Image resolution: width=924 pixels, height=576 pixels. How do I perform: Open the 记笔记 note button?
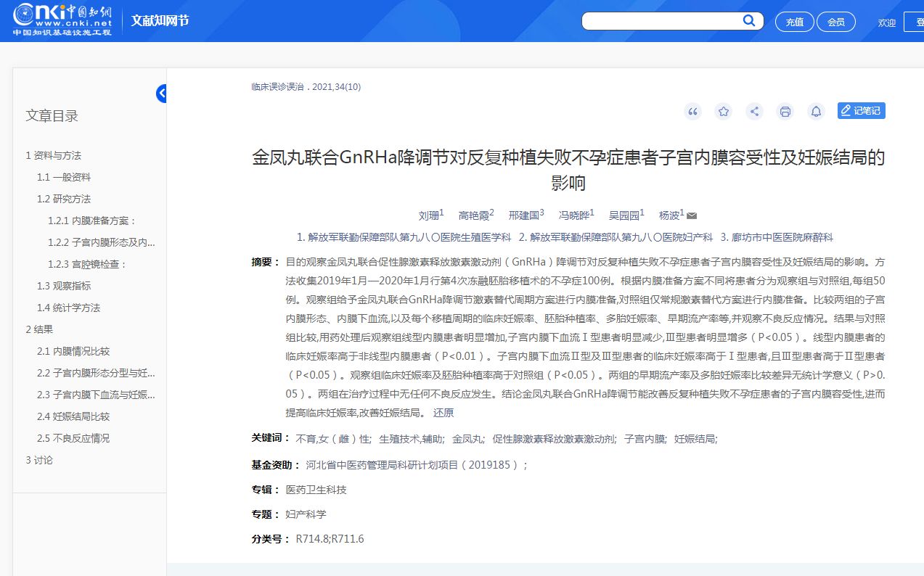tap(861, 110)
